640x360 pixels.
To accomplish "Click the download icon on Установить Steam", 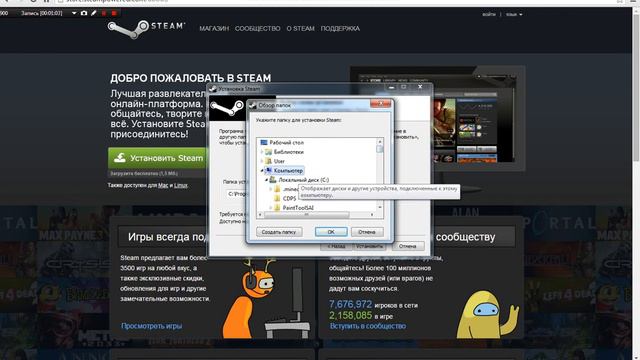I will coord(120,158).
